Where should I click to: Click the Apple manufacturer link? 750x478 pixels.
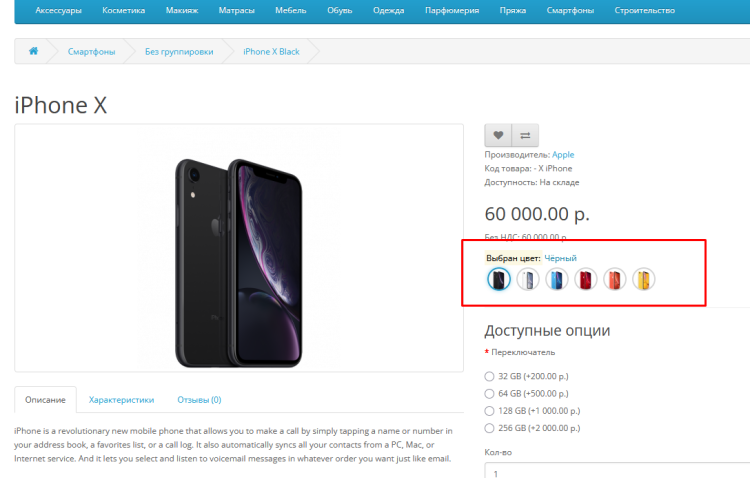pos(563,155)
